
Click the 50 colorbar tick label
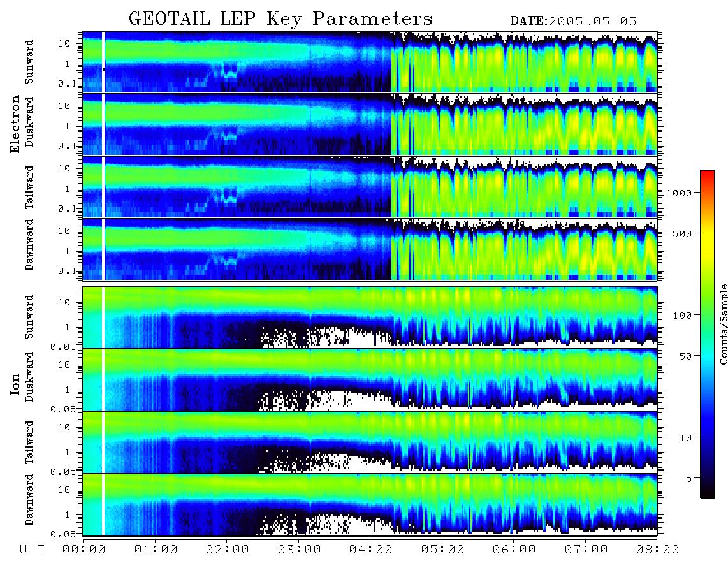click(x=685, y=356)
